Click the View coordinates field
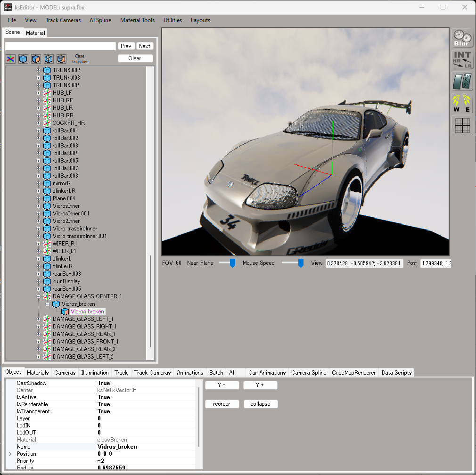Viewport: 476px width, 475px height. (364, 263)
